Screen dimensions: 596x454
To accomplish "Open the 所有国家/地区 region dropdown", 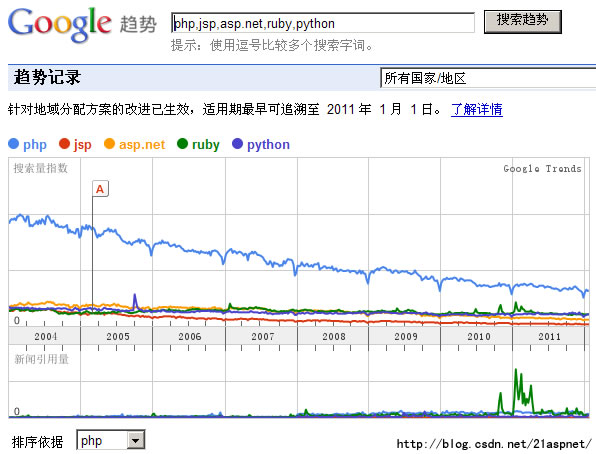I will [488, 78].
